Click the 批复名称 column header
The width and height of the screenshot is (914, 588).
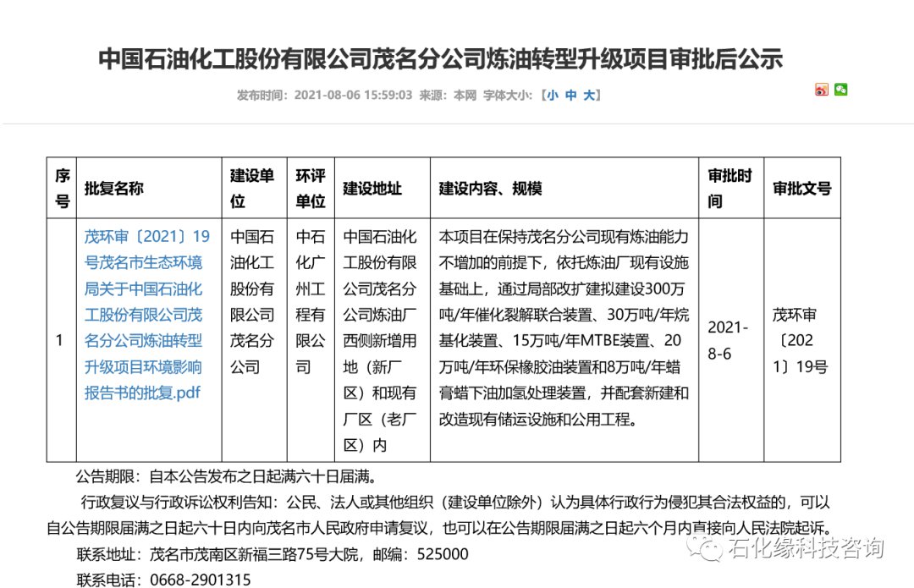(x=149, y=188)
